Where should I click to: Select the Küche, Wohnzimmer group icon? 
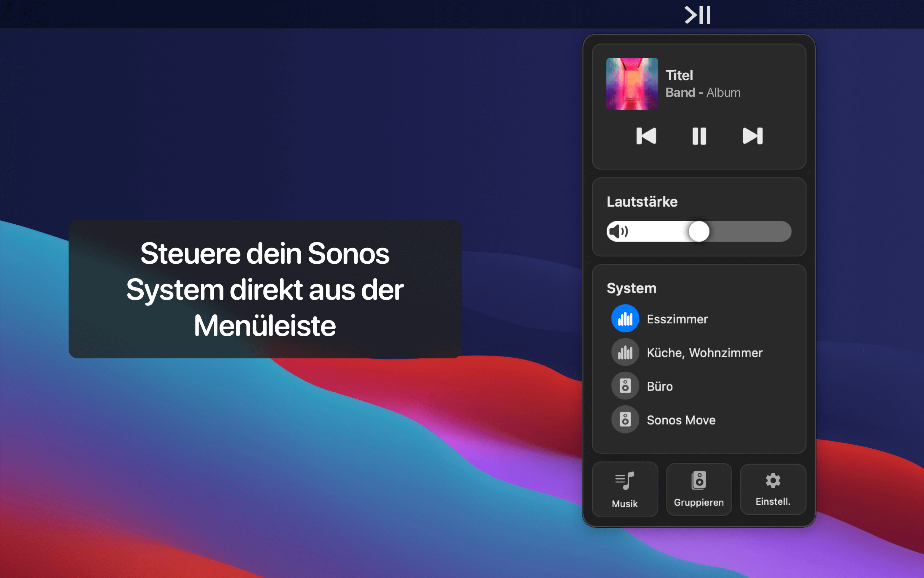coord(625,352)
